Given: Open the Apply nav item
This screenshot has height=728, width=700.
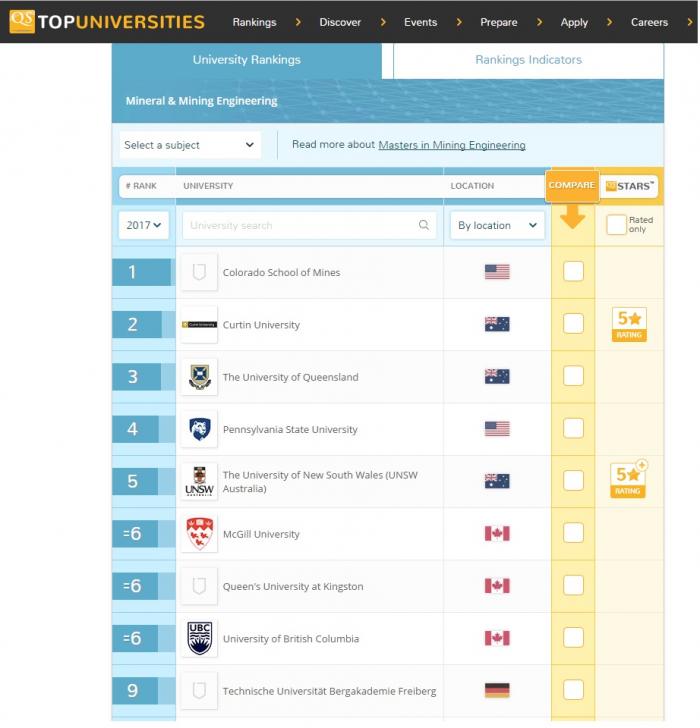Looking at the screenshot, I should click(574, 22).
